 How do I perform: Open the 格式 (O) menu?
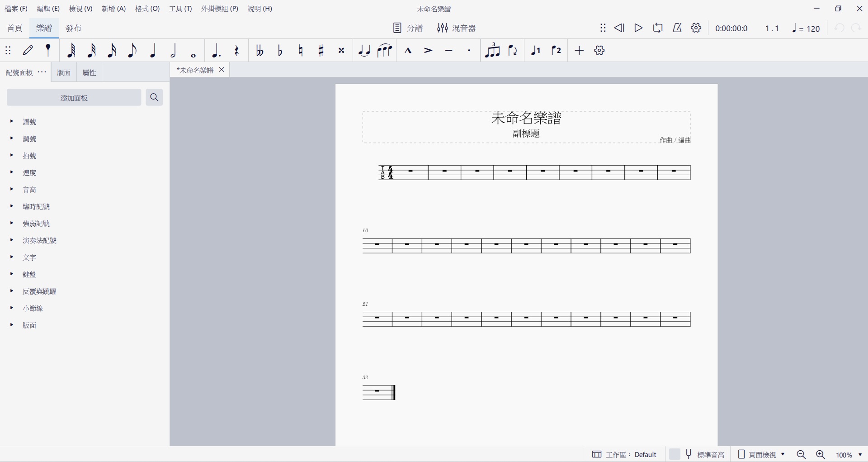147,9
